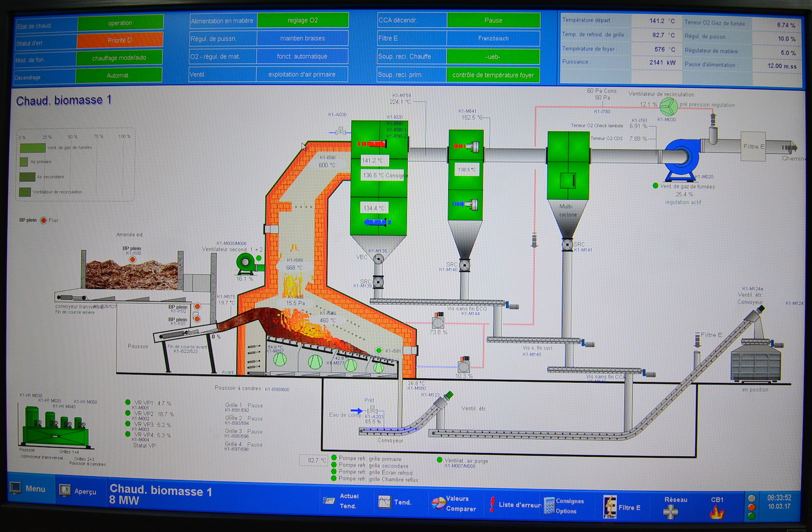Click the Vent. de gaz de fumées bar
The height and width of the screenshot is (532, 812).
coord(32,148)
